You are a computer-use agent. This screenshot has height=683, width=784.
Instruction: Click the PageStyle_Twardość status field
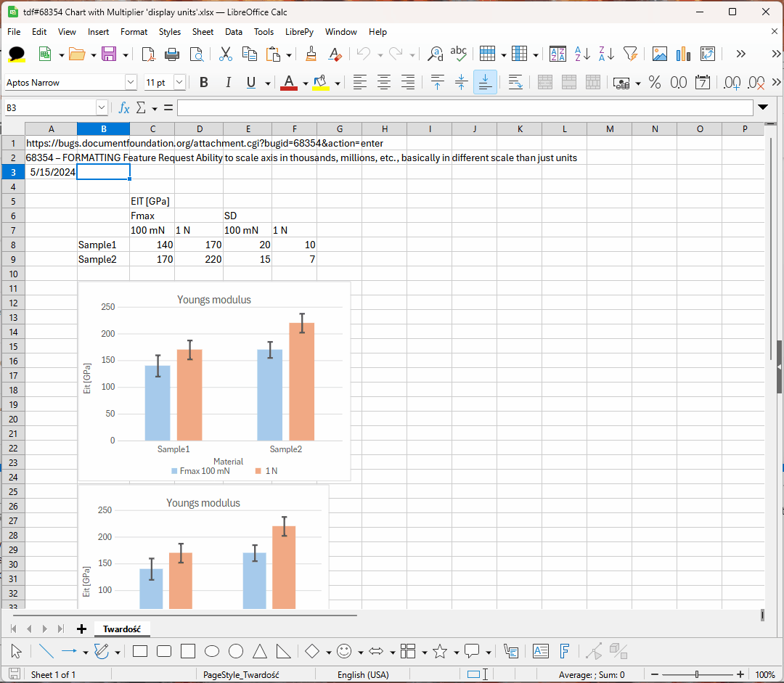(241, 674)
